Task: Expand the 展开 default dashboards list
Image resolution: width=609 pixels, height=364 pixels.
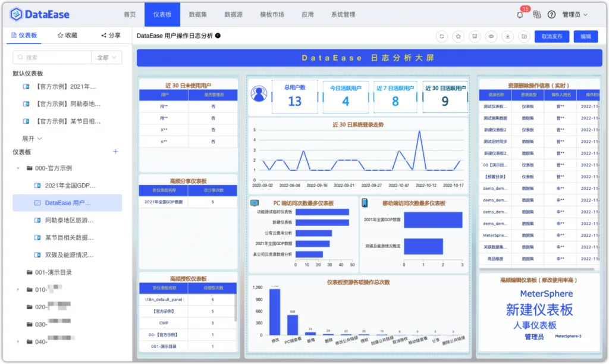Action: coord(32,139)
